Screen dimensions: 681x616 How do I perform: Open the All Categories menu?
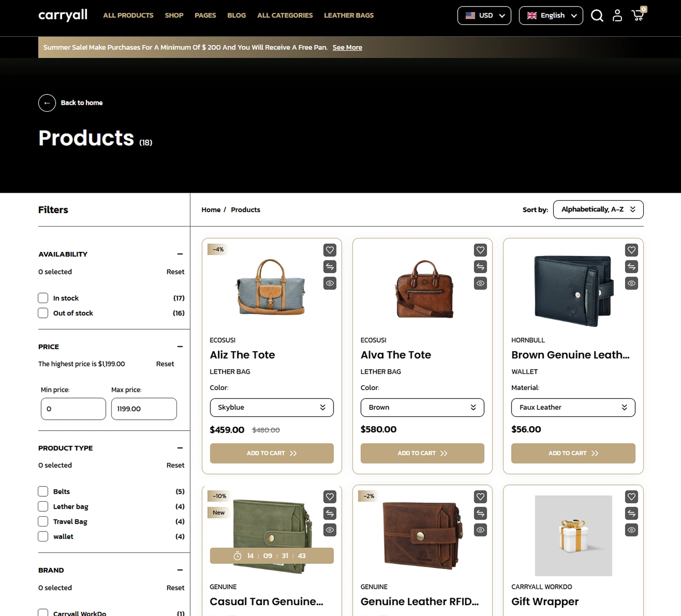285,15
